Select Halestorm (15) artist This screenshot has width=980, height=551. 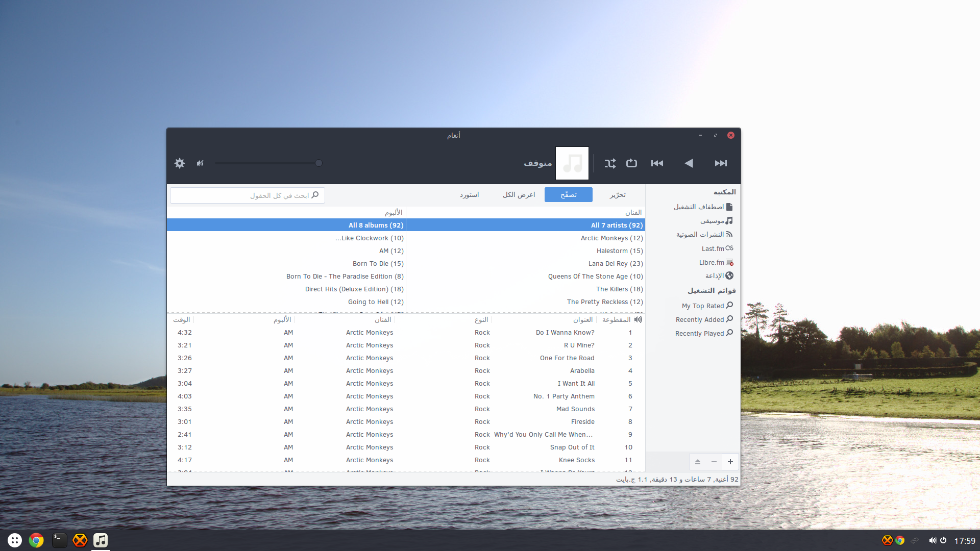pyautogui.click(x=526, y=251)
